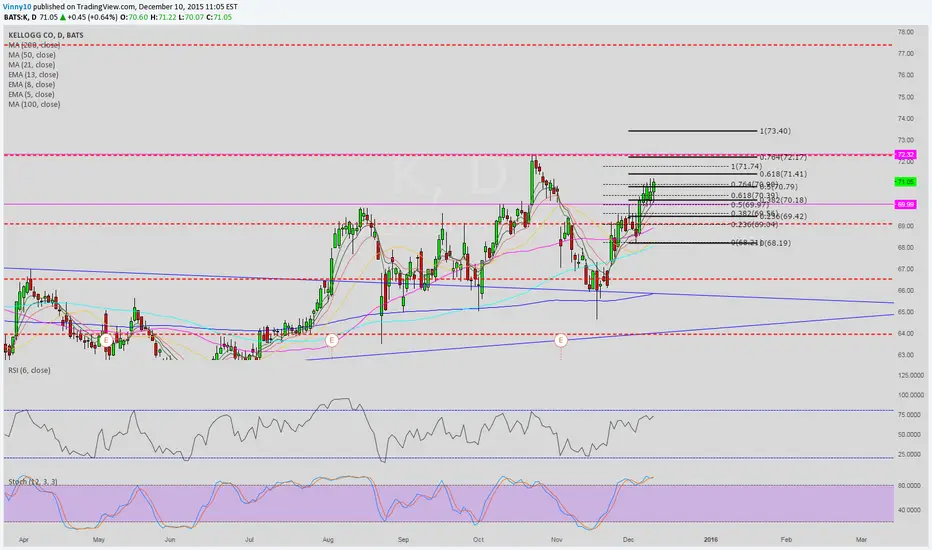This screenshot has height=550, width=932.
Task: Click the Jun label on time axis
Action: click(x=170, y=540)
